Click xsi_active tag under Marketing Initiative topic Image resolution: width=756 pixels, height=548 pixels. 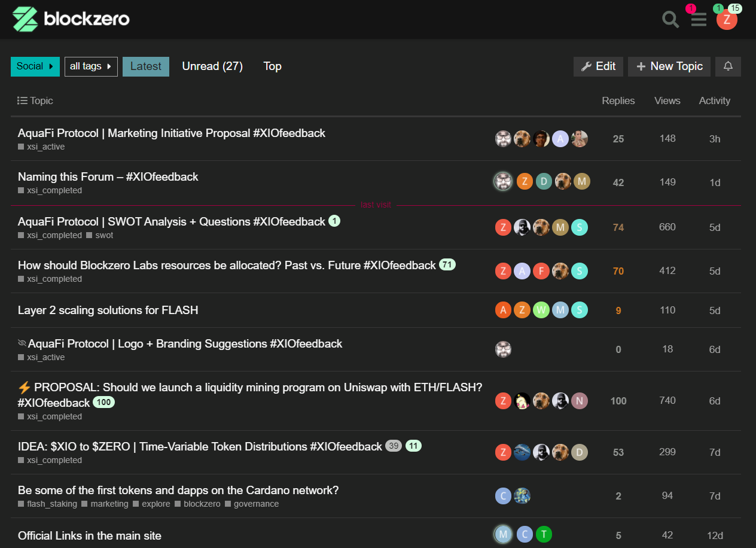[41, 147]
